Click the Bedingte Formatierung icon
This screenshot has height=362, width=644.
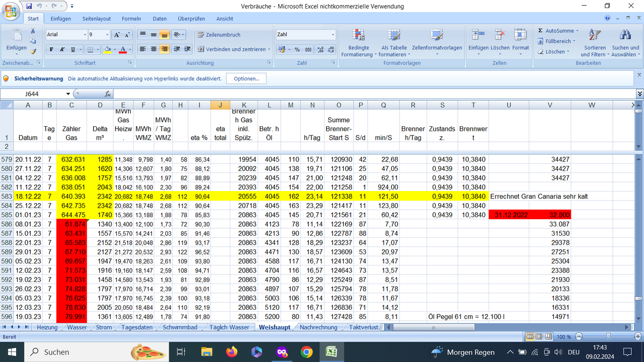[358, 35]
